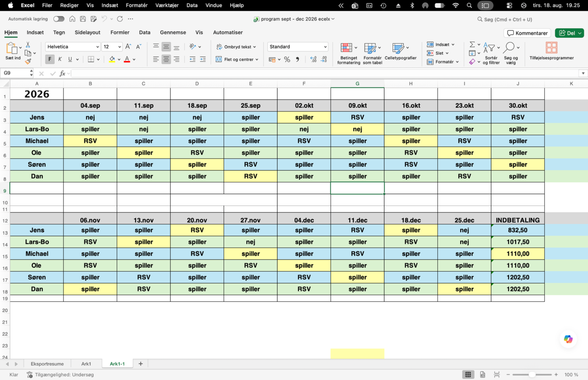Click Tilgængelighed: Undersøg in status bar

point(60,374)
